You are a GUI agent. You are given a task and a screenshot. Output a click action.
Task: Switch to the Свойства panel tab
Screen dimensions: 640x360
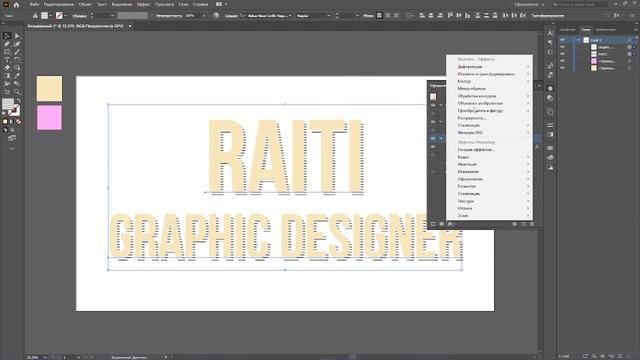567,30
